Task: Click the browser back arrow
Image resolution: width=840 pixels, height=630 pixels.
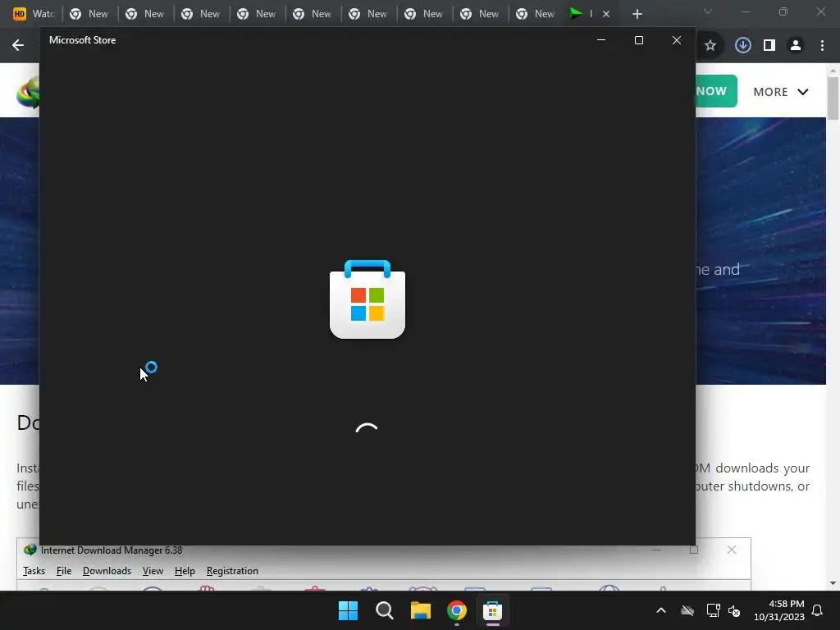Action: coord(18,45)
